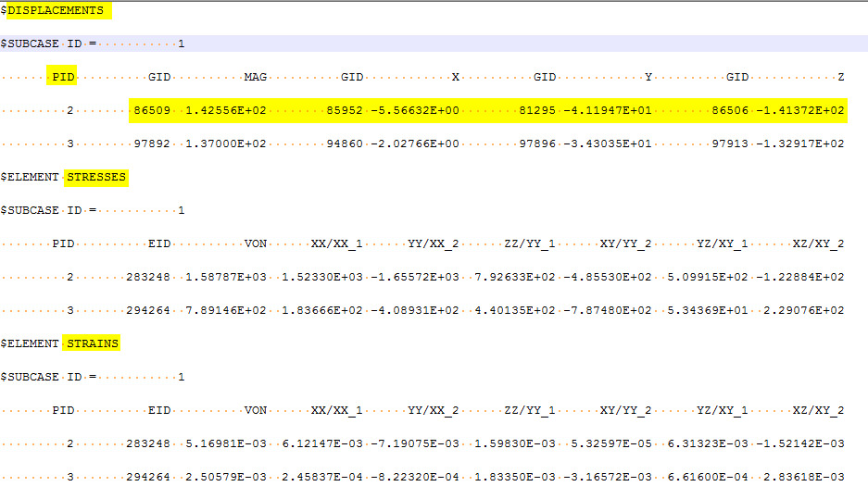Click the strain value 2.83618E-03
This screenshot has width=868, height=499.
coord(803,477)
